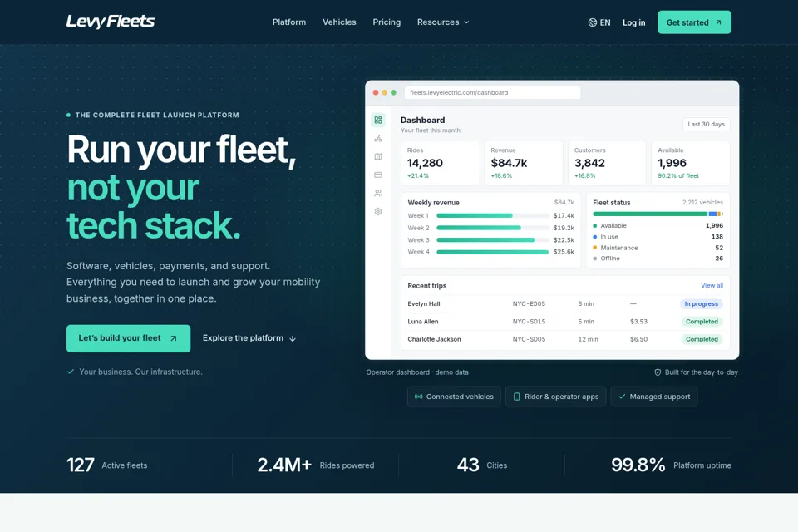Open the Vehicles nav item
The width and height of the screenshot is (798, 532).
point(339,22)
